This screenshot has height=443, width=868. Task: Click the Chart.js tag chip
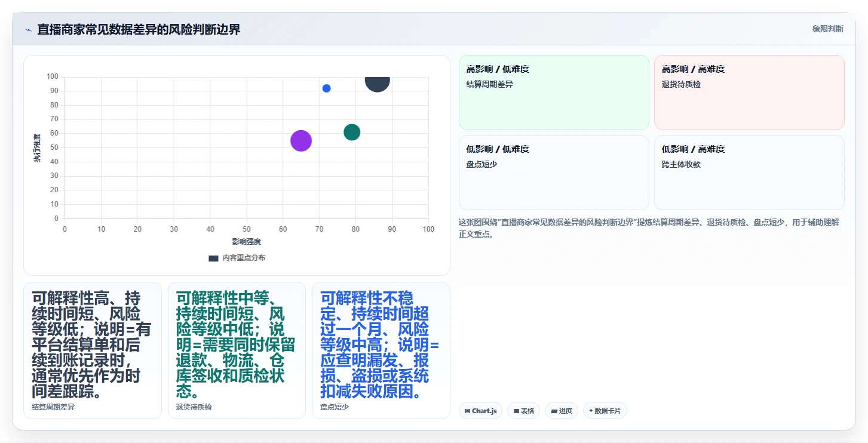(x=480, y=411)
